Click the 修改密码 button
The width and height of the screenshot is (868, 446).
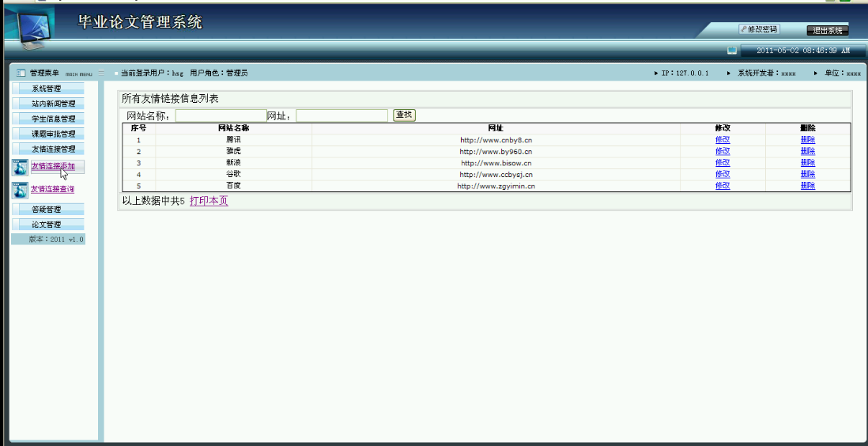(x=759, y=29)
